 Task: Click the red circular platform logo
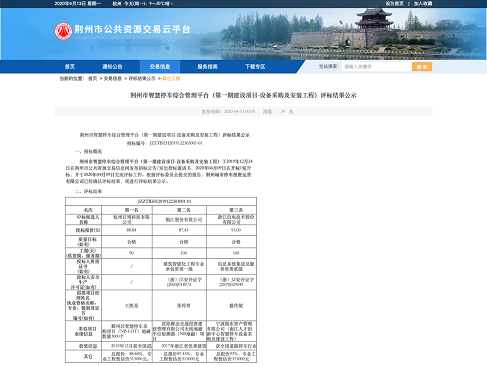[63, 31]
